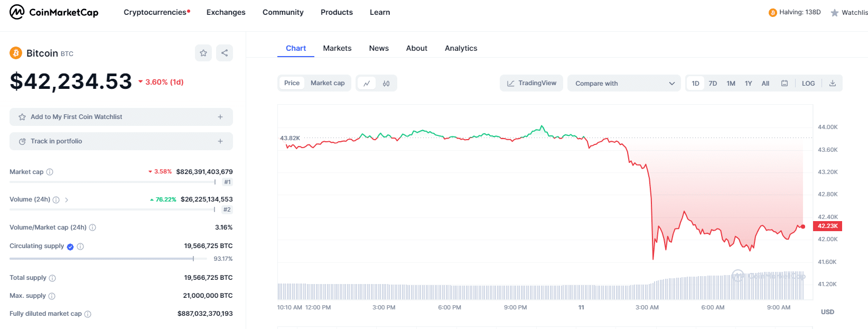Open the Compare with dropdown
The height and width of the screenshot is (329, 868).
click(624, 84)
